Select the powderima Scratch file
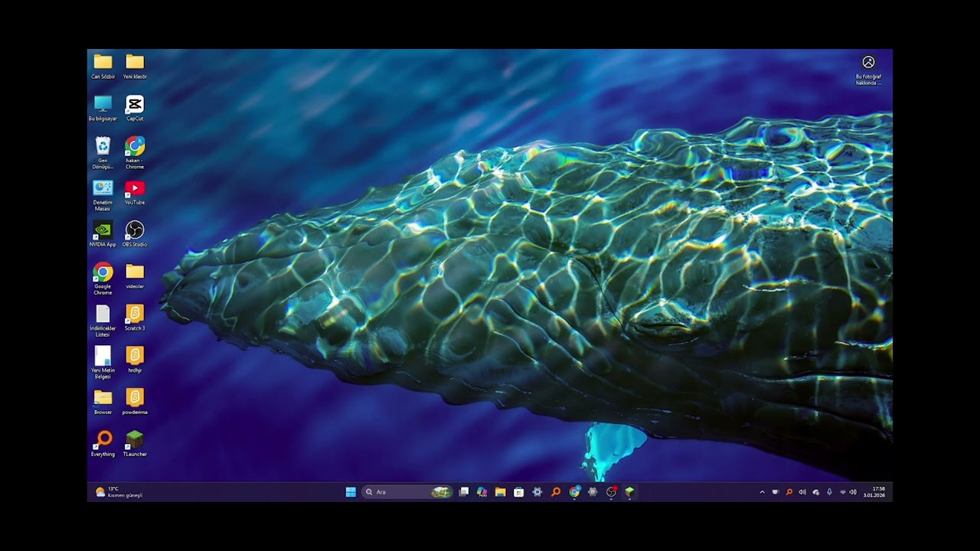This screenshot has height=551, width=980. [135, 402]
